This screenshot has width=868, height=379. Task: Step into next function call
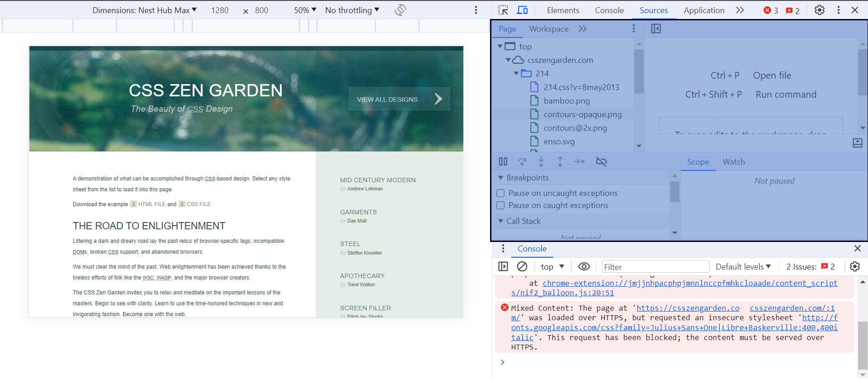541,161
